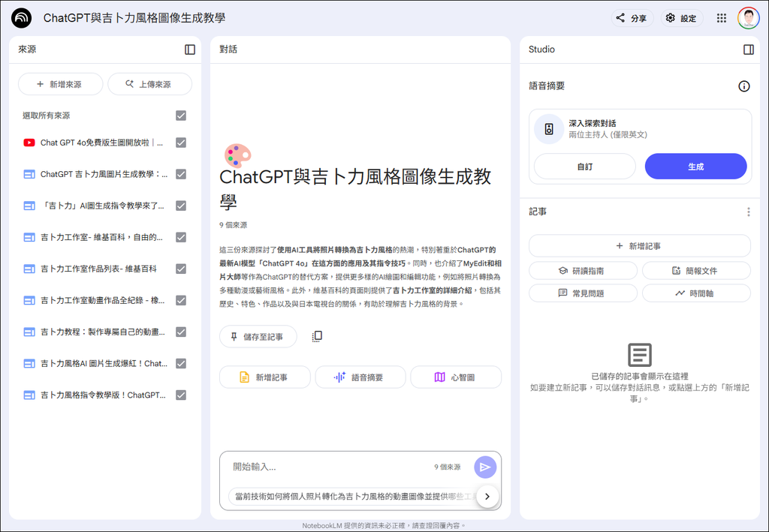The image size is (769, 532).
Task: Uncheck ChatGPT 吉卜力風圖片生成教學 source checkbox
Action: [x=181, y=174]
